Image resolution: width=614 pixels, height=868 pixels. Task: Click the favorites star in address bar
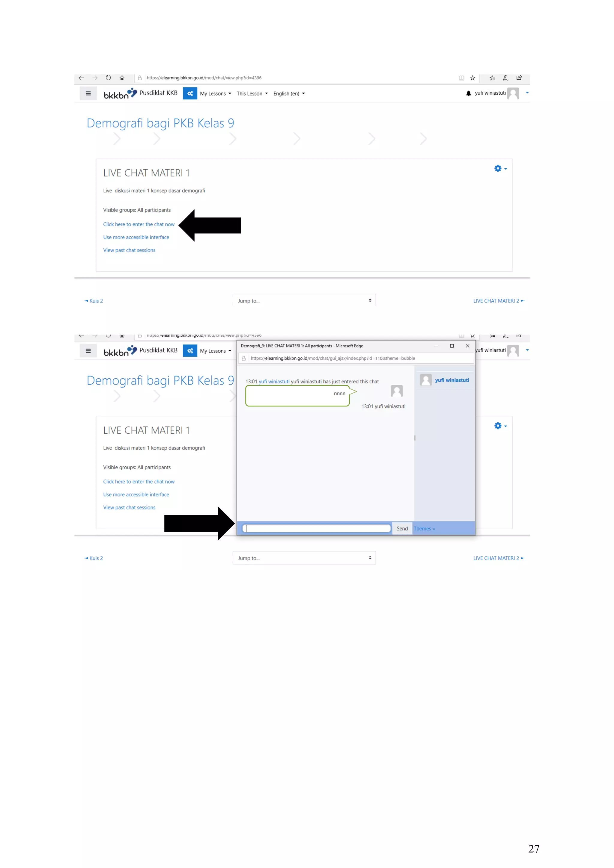click(472, 78)
